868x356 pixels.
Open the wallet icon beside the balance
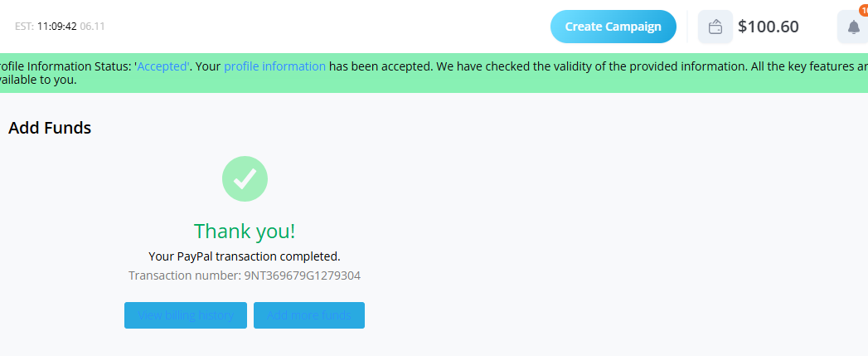pos(715,27)
